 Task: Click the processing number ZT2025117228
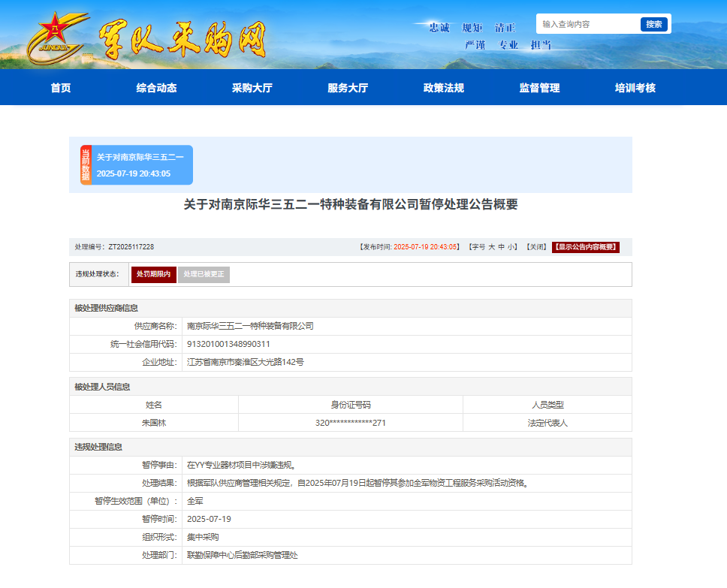(131, 247)
